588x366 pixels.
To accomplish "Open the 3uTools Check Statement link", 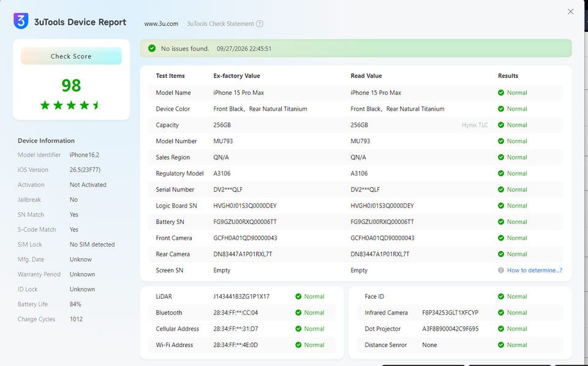I will point(221,24).
